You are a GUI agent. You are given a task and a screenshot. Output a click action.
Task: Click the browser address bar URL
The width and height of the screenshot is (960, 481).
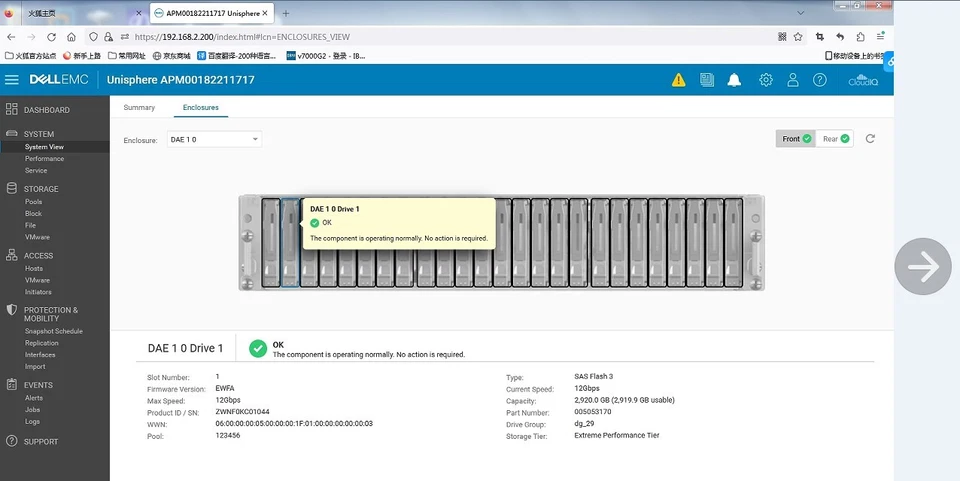pyautogui.click(x=242, y=37)
